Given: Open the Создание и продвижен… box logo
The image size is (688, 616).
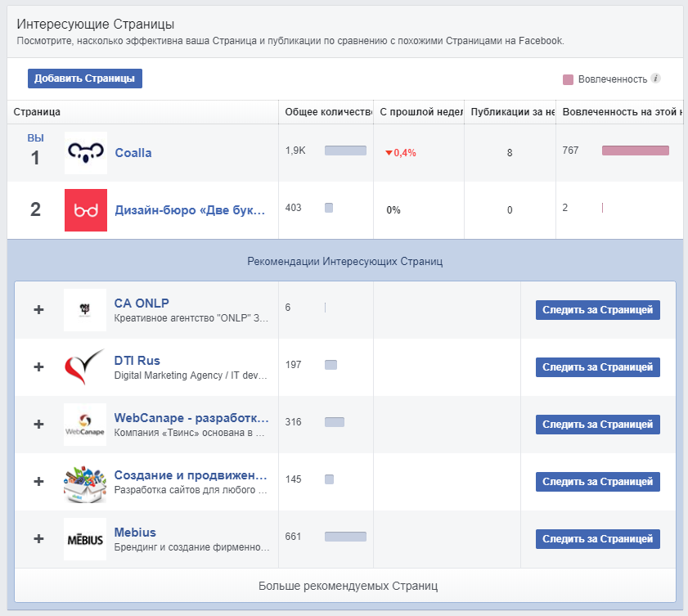Looking at the screenshot, I should click(x=85, y=482).
